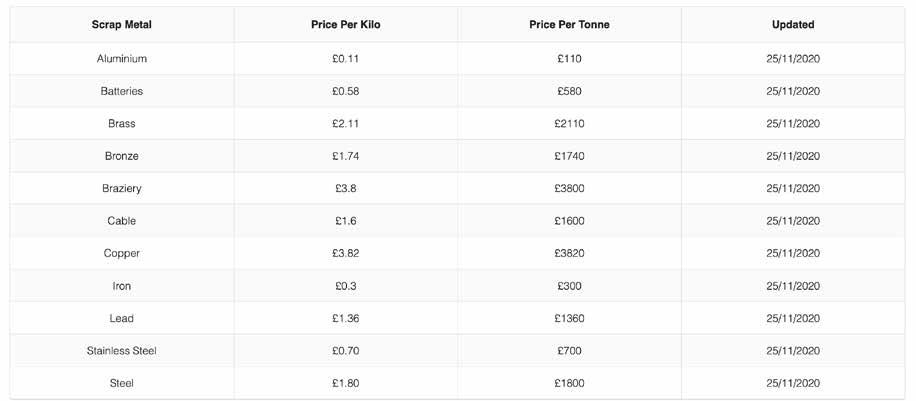
Task: Select the Braziery row label
Action: [121, 188]
